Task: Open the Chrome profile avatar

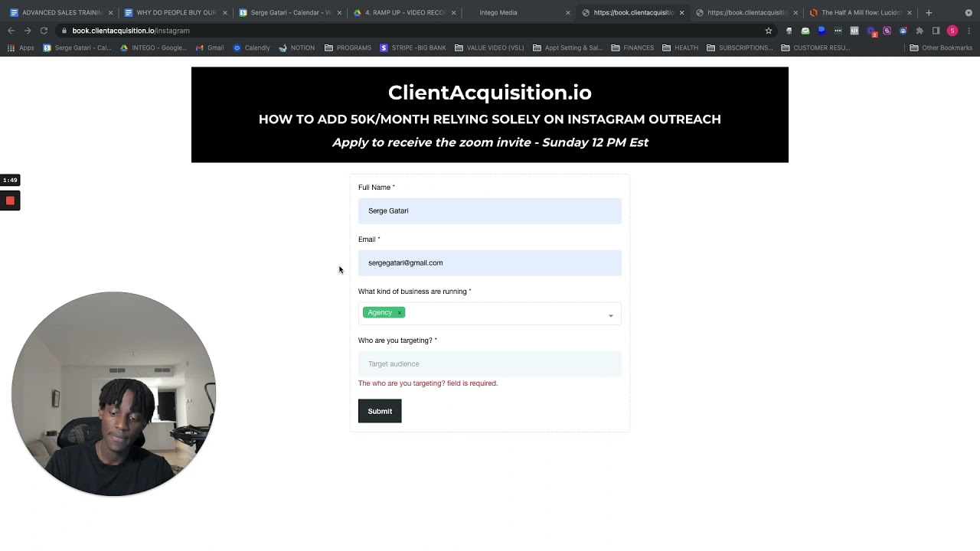Action: 952,31
